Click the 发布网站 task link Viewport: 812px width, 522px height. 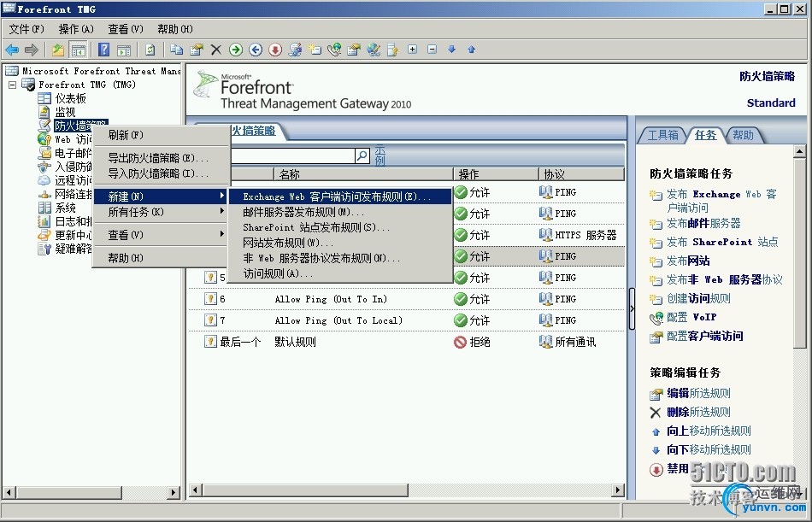(688, 261)
